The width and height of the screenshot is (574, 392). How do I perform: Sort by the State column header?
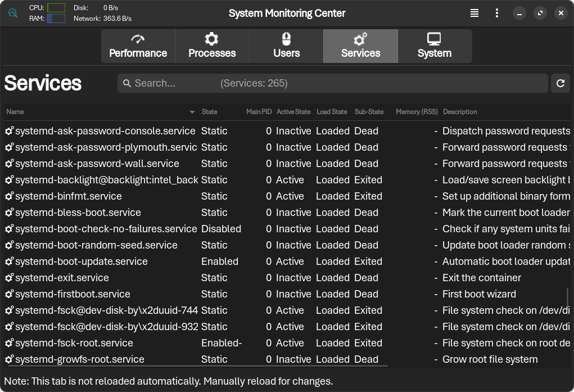209,112
